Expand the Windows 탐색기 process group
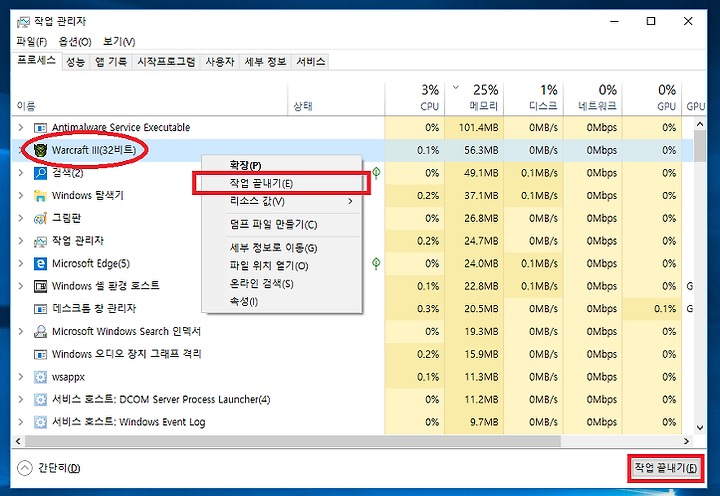The image size is (720, 496). [21, 195]
